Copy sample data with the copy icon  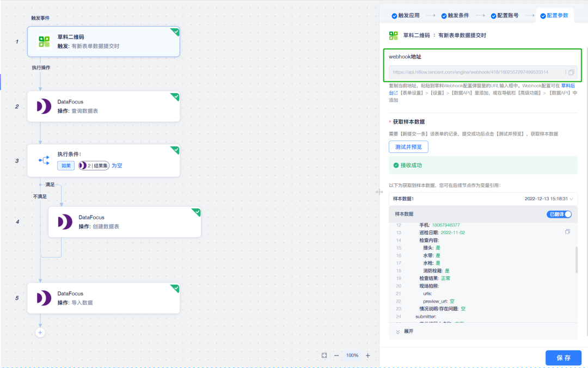click(x=567, y=232)
